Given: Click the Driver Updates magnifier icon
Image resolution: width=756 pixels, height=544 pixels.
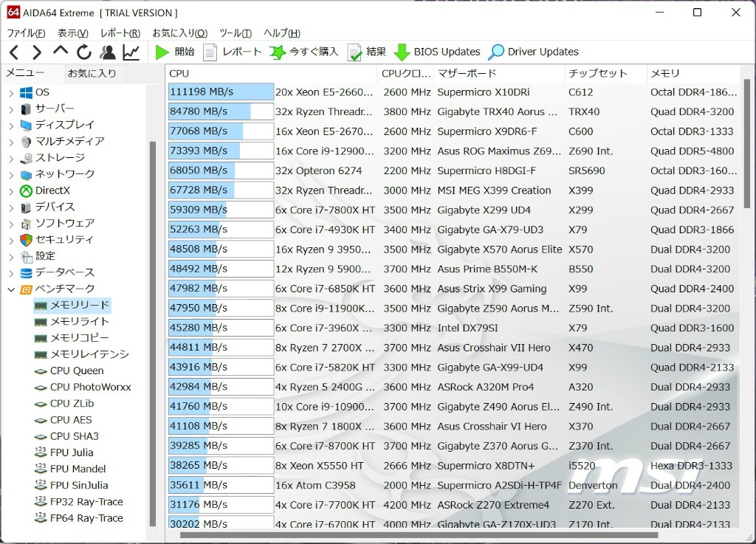Looking at the screenshot, I should tap(496, 52).
